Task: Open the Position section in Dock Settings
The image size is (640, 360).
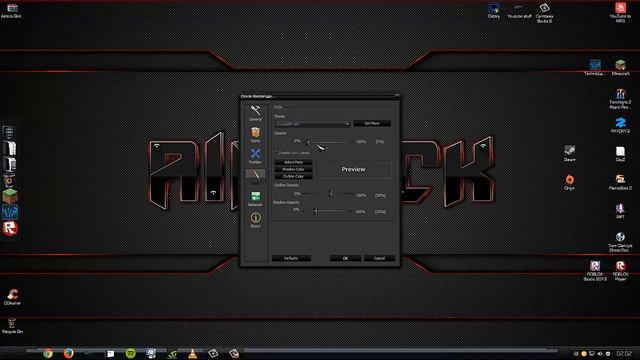Action: point(256,156)
